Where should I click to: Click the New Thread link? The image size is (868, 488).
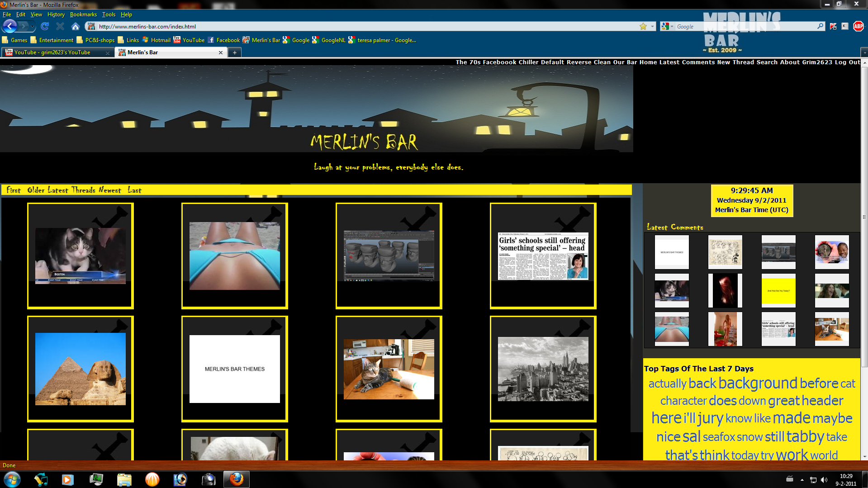735,62
